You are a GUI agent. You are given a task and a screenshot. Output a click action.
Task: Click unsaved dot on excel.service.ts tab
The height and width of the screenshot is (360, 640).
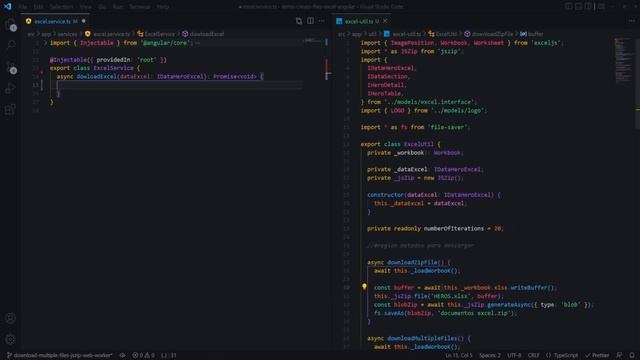click(84, 21)
